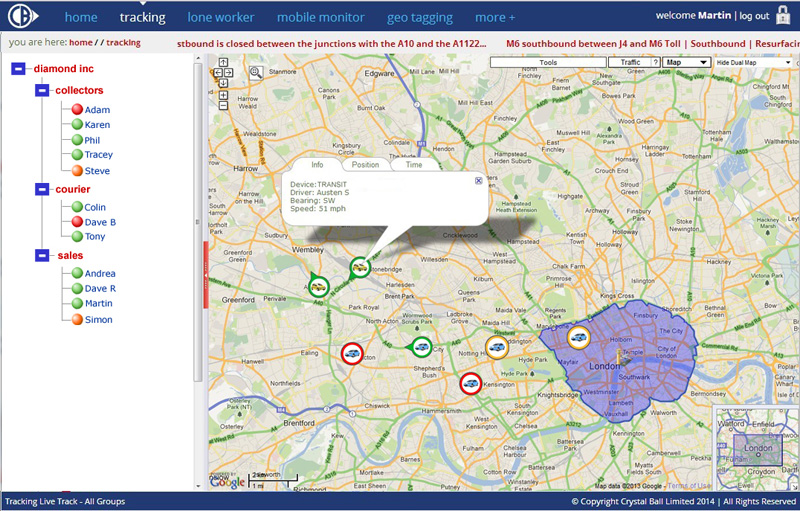Screen dimensions: 800x511
Task: Click the log out link
Action: (x=754, y=16)
